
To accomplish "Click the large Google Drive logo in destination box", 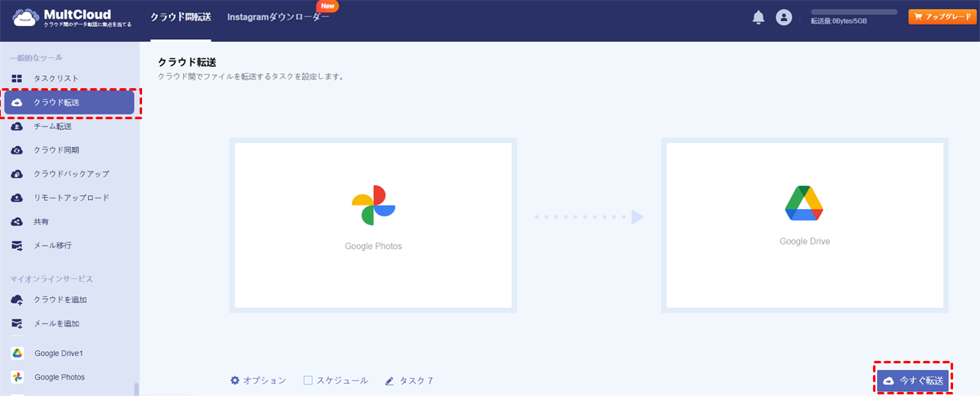I will coord(804,203).
